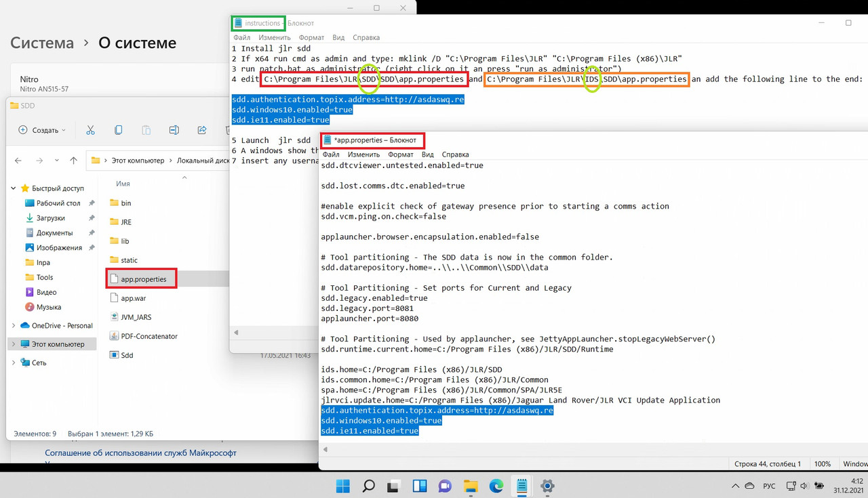
Task: Collapse the Быстрый доступ tree node
Action: (x=14, y=188)
